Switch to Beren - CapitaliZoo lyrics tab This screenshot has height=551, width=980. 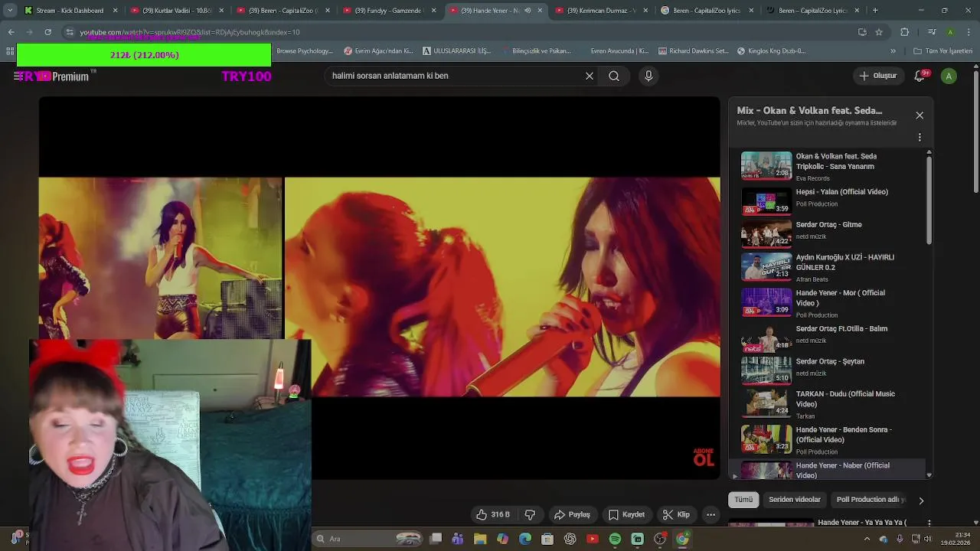pyautogui.click(x=709, y=11)
